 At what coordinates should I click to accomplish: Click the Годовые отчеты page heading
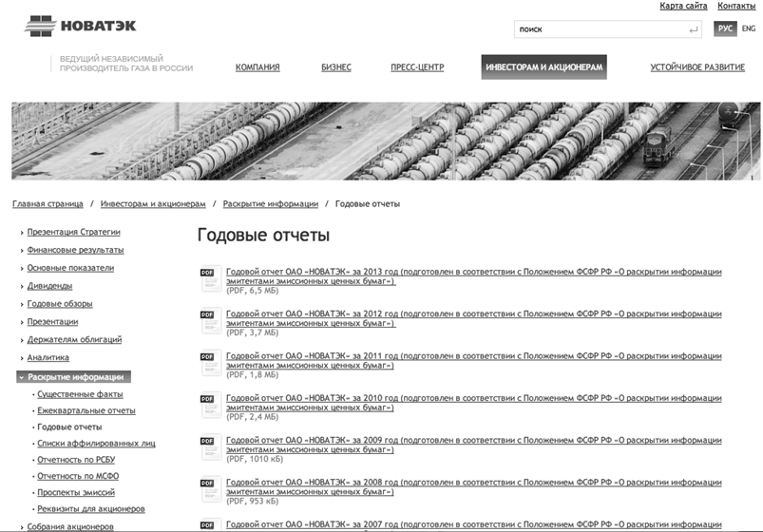263,236
